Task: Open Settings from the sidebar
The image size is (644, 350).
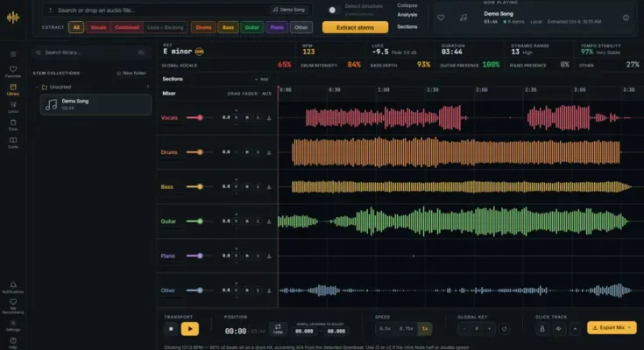Action: pos(13,325)
